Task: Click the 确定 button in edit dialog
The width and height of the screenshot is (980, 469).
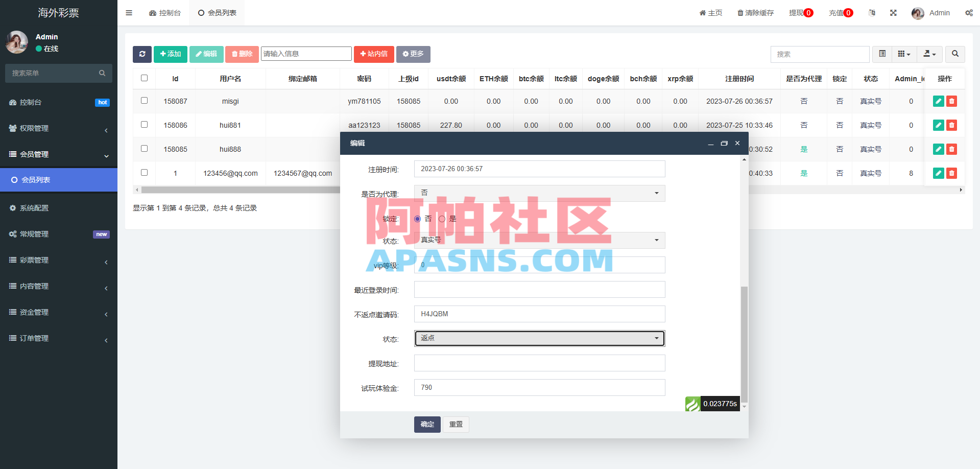Action: point(427,424)
